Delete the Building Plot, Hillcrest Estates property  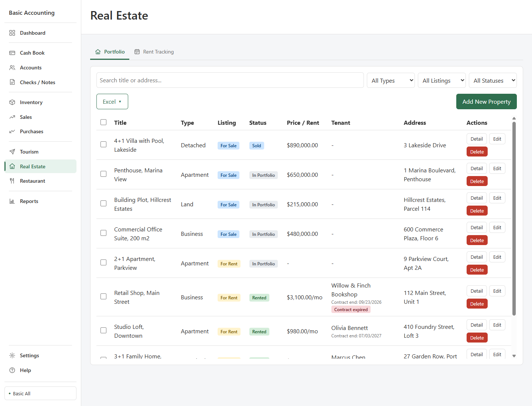477,211
